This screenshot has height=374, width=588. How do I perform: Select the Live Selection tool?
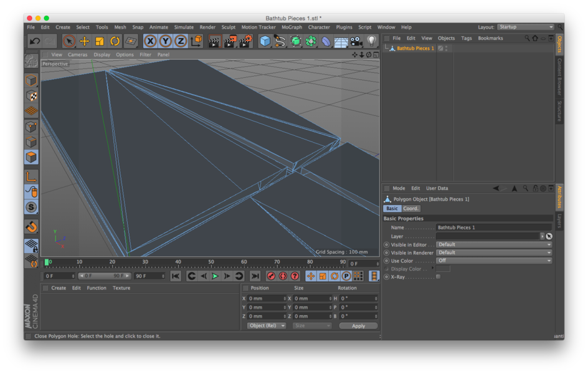pyautogui.click(x=69, y=41)
